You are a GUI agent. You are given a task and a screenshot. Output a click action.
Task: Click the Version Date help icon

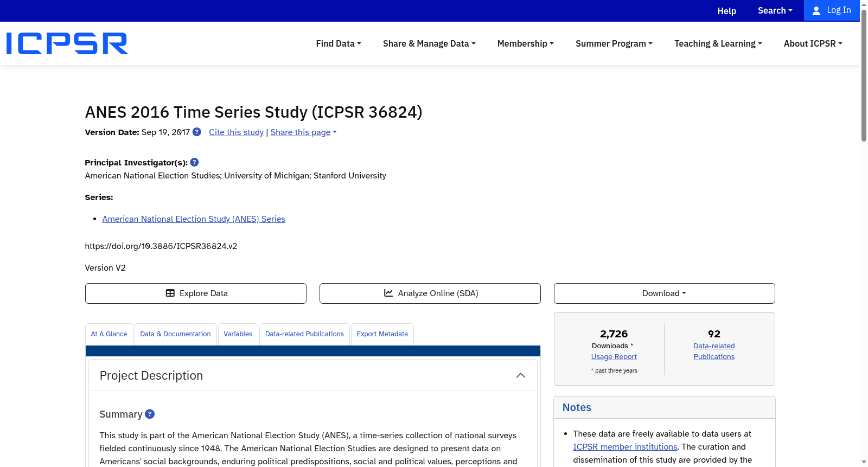pos(197,132)
